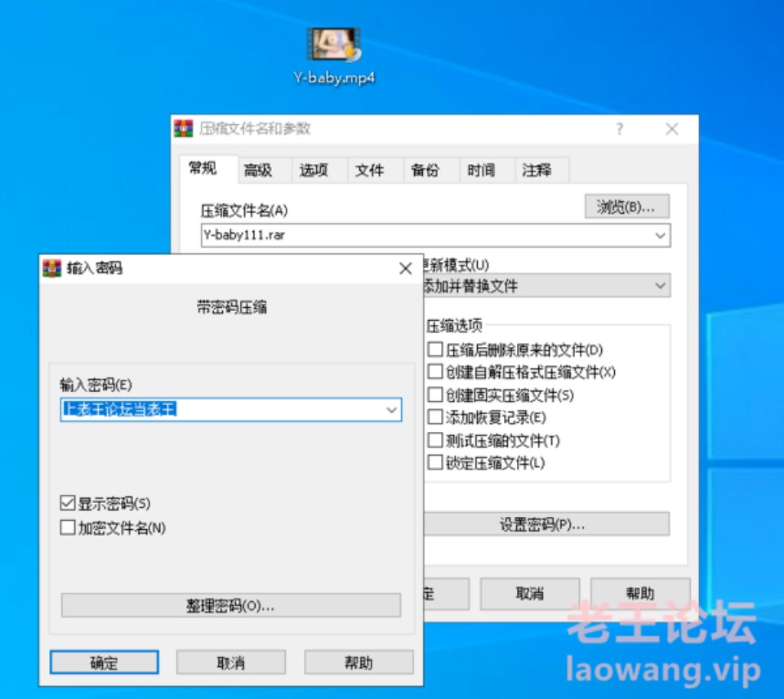Expand the password history dropdown arrow

(392, 410)
